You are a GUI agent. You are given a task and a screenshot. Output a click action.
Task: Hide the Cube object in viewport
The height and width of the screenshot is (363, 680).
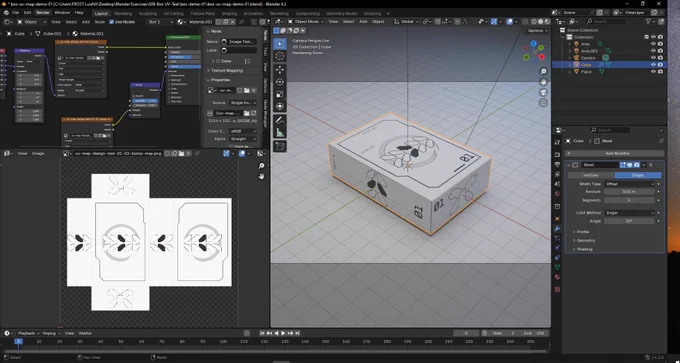(653, 65)
